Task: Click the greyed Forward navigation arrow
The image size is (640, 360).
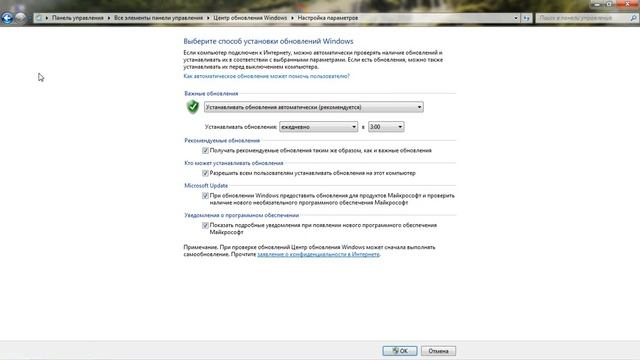Action: click(20, 18)
